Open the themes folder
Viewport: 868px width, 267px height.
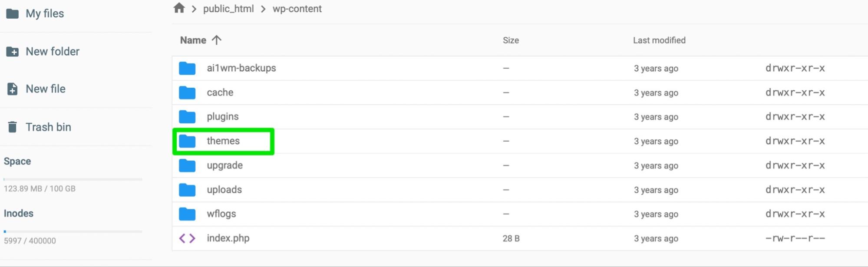tap(223, 141)
